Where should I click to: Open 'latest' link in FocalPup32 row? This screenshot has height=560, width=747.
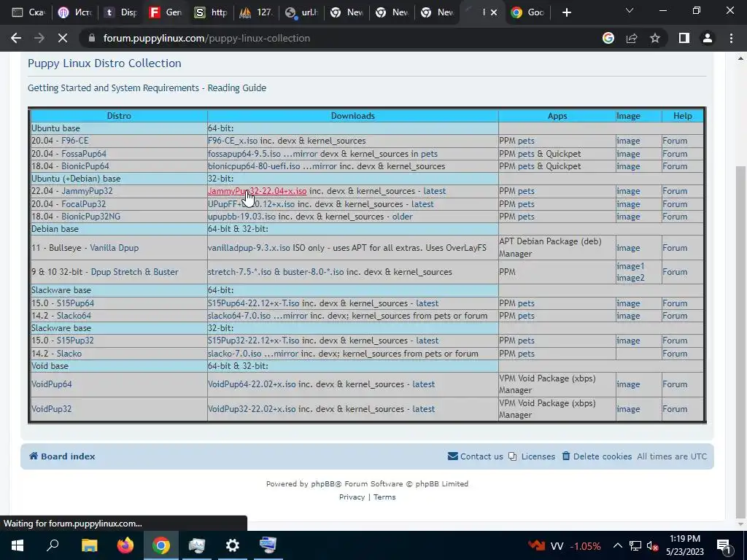point(422,204)
